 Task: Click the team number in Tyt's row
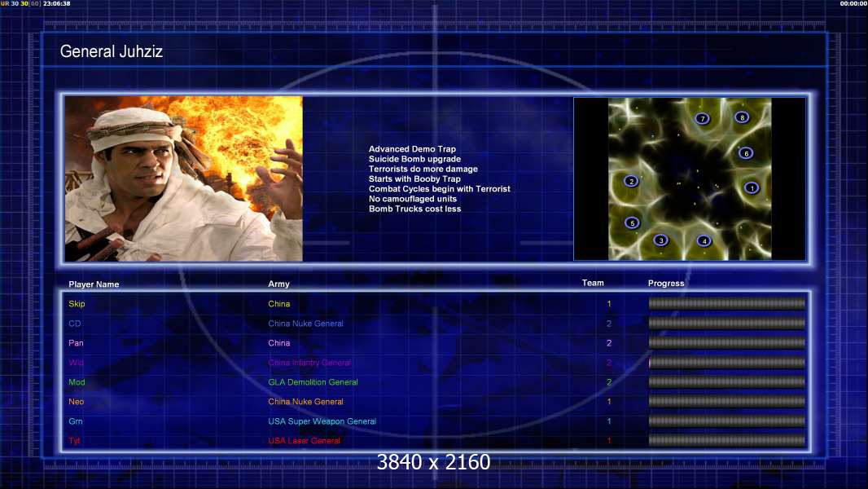click(609, 441)
